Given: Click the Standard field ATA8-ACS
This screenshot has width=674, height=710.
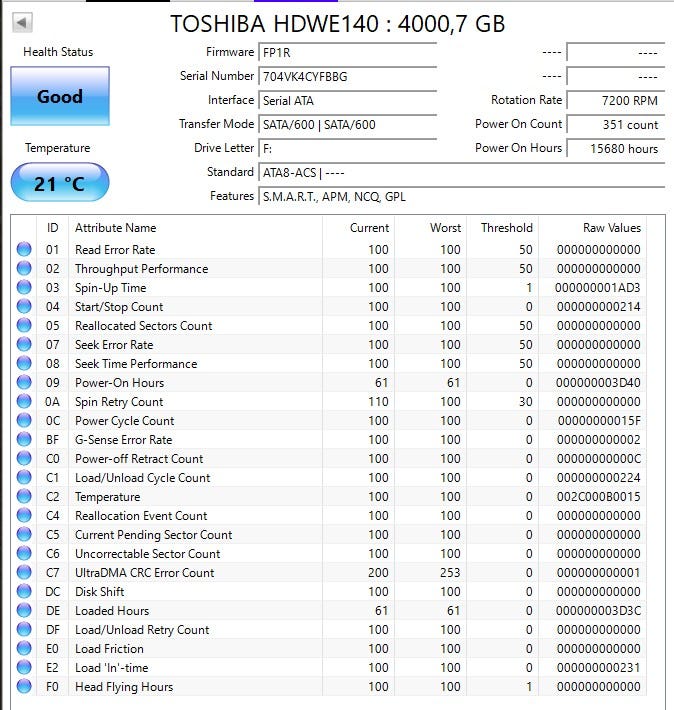Looking at the screenshot, I should click(x=462, y=173).
